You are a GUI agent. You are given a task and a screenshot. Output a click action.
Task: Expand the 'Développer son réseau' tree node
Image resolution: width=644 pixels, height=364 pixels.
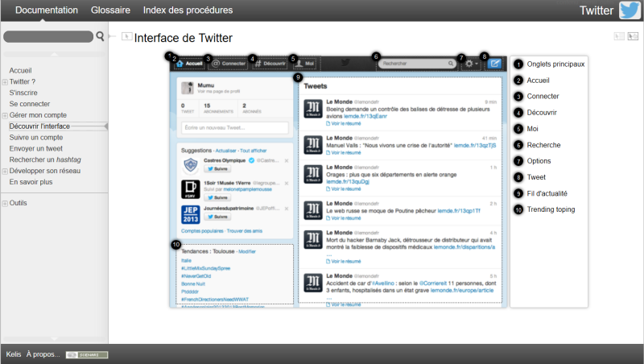tap(5, 172)
